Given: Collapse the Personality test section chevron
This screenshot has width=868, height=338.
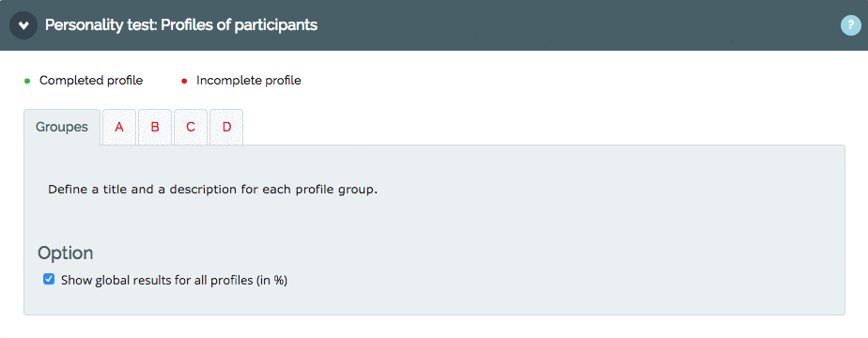Looking at the screenshot, I should tap(23, 25).
